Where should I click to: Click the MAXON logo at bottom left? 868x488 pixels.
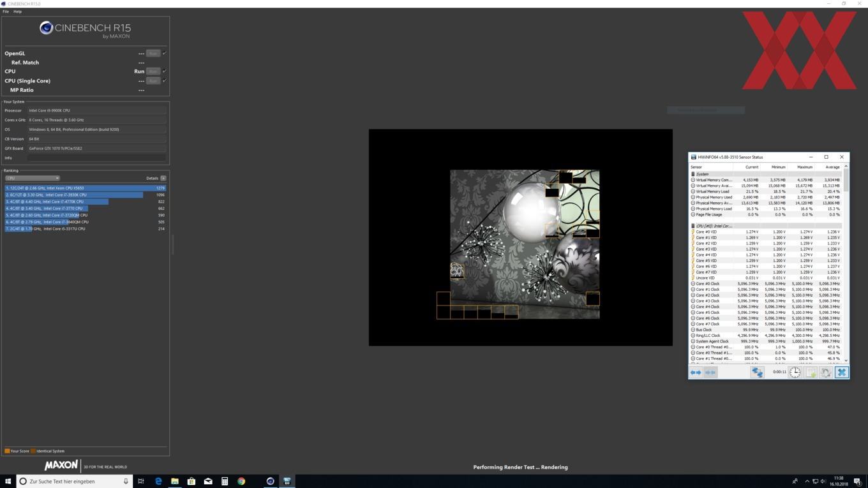[61, 466]
